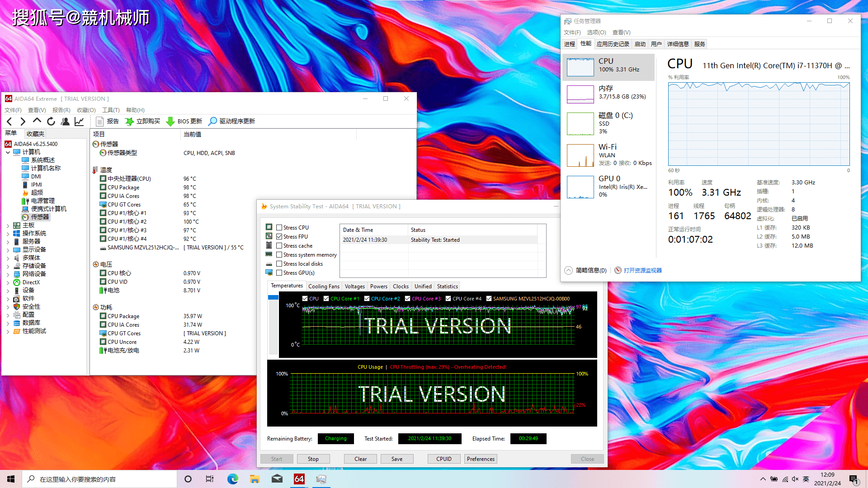Toggle the CPU Core #3 graph checkbox
Screen dimensions: 868x488
click(x=408, y=299)
